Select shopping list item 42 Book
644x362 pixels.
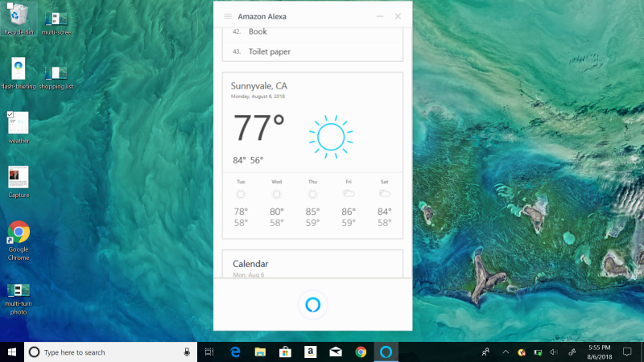click(312, 32)
